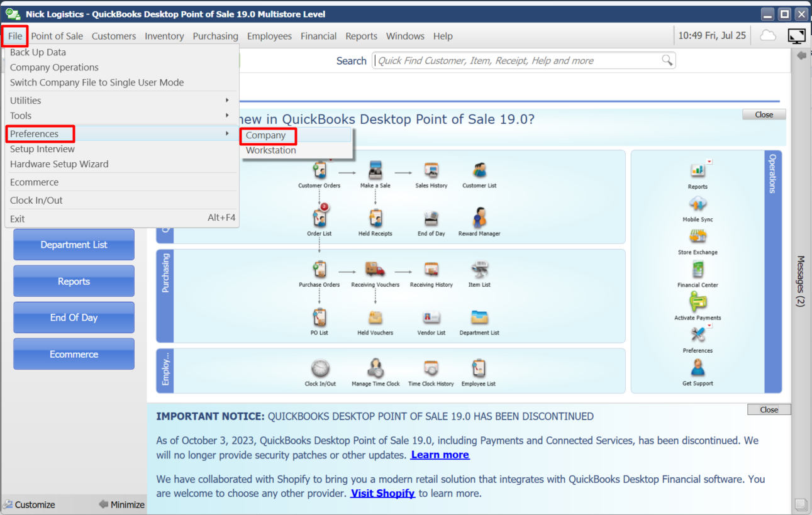Open the Customer List icon
This screenshot has height=515, width=812.
click(x=479, y=170)
